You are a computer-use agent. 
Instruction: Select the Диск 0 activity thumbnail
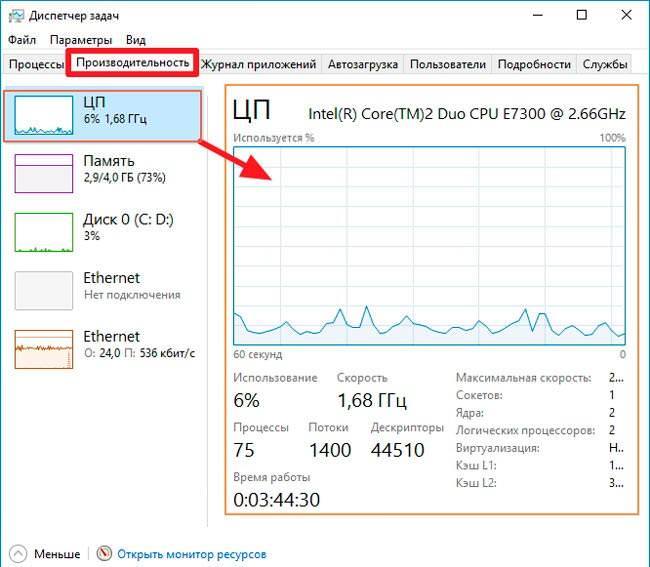pyautogui.click(x=44, y=232)
